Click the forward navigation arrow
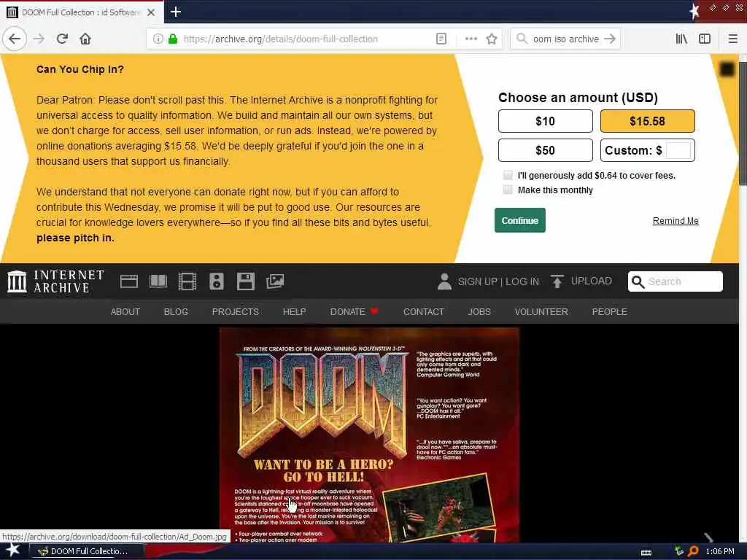Image resolution: width=747 pixels, height=560 pixels. click(x=39, y=39)
